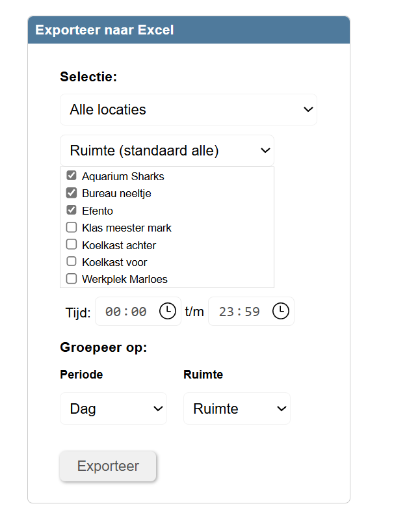Tick the Koelkast voor checkbox
The image size is (420, 521).
coord(72,261)
